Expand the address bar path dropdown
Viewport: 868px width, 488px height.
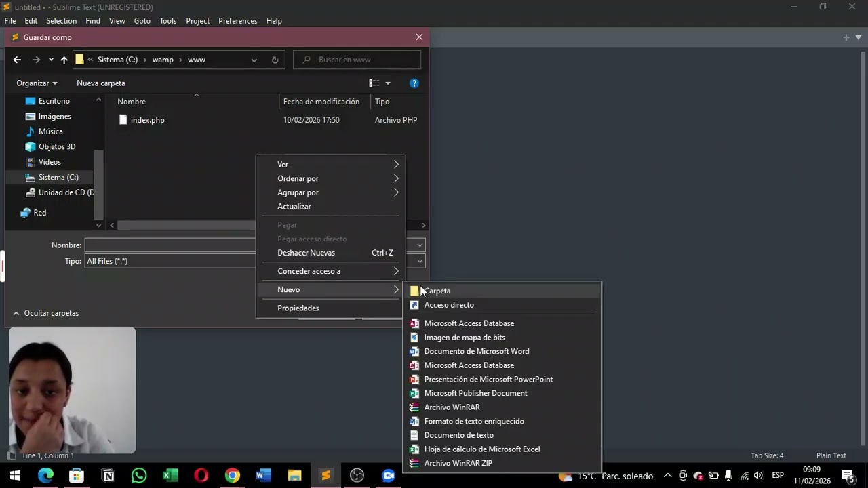(x=254, y=60)
